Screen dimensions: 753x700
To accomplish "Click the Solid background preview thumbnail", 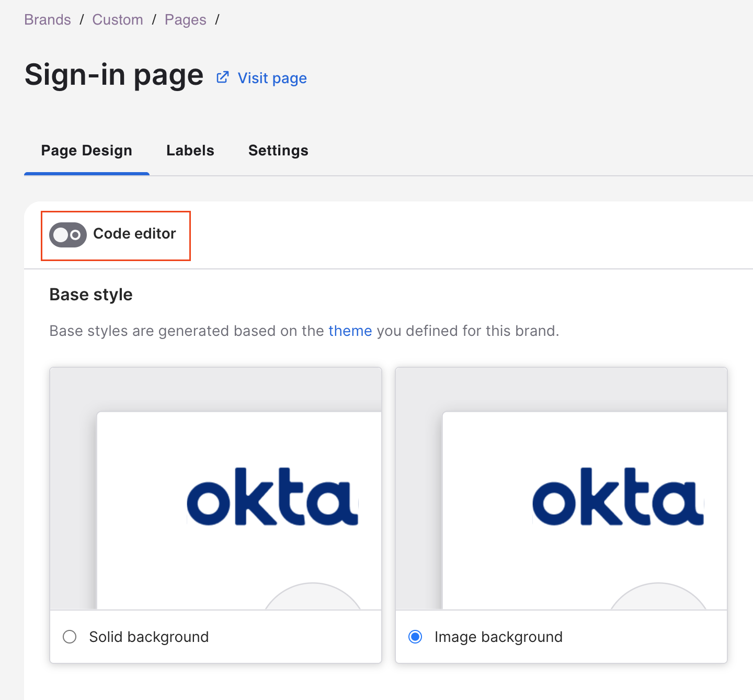I will tap(215, 489).
